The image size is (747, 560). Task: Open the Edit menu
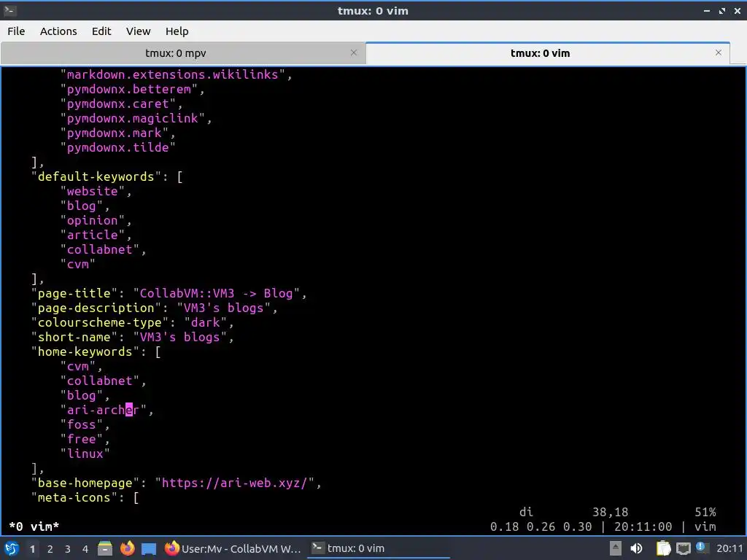(x=101, y=31)
